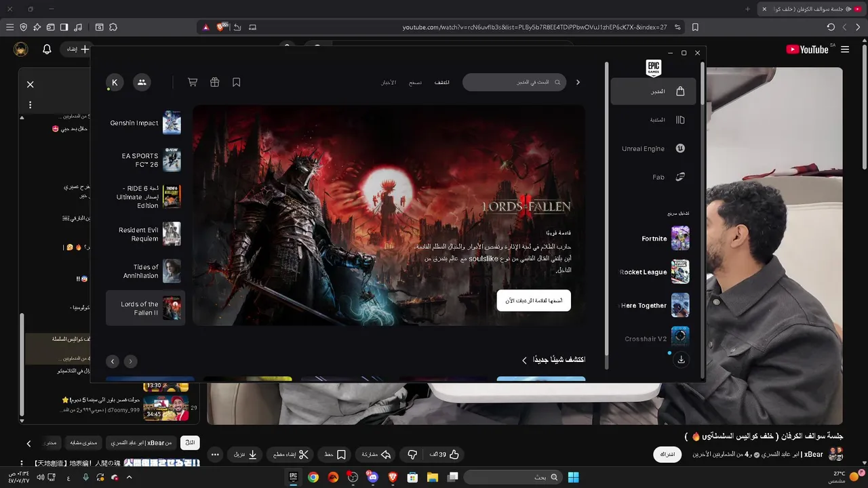The width and height of the screenshot is (868, 488).
Task: Quick launch Fortnite from Epic sidebar
Action: [653, 239]
